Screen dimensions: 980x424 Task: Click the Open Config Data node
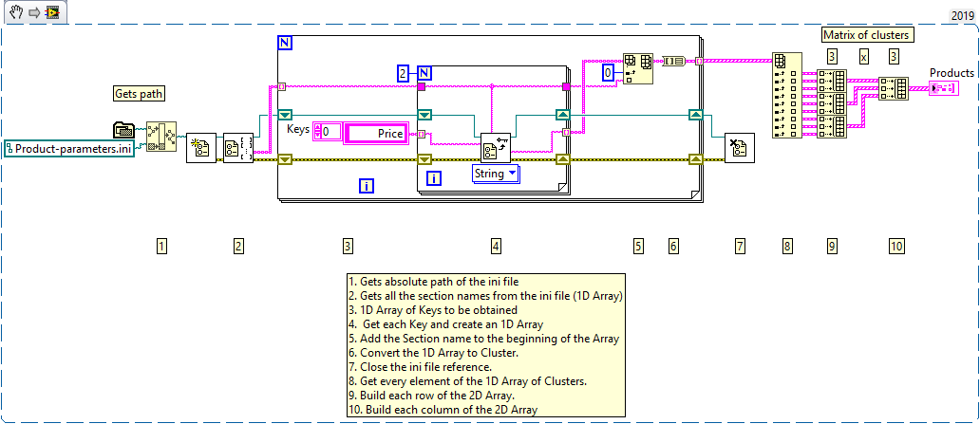click(x=200, y=147)
